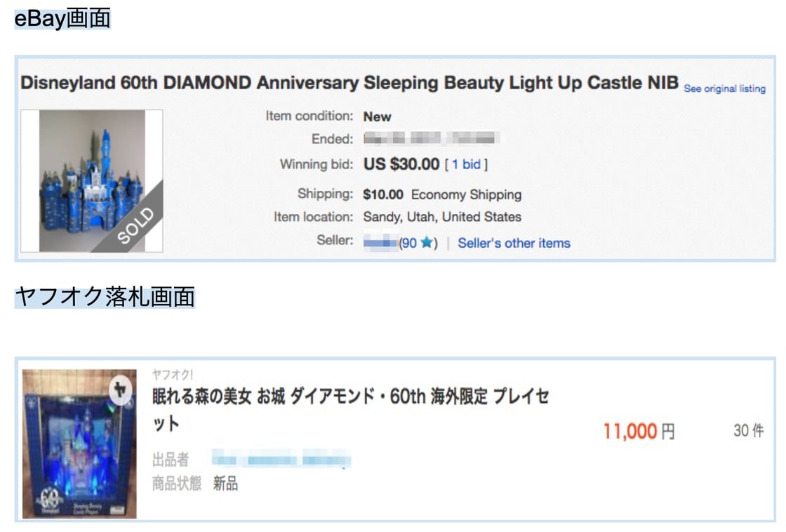Click the Disneyland 60th DIAMOND listing title
Image resolution: width=786 pixels, height=532 pixels.
click(349, 84)
